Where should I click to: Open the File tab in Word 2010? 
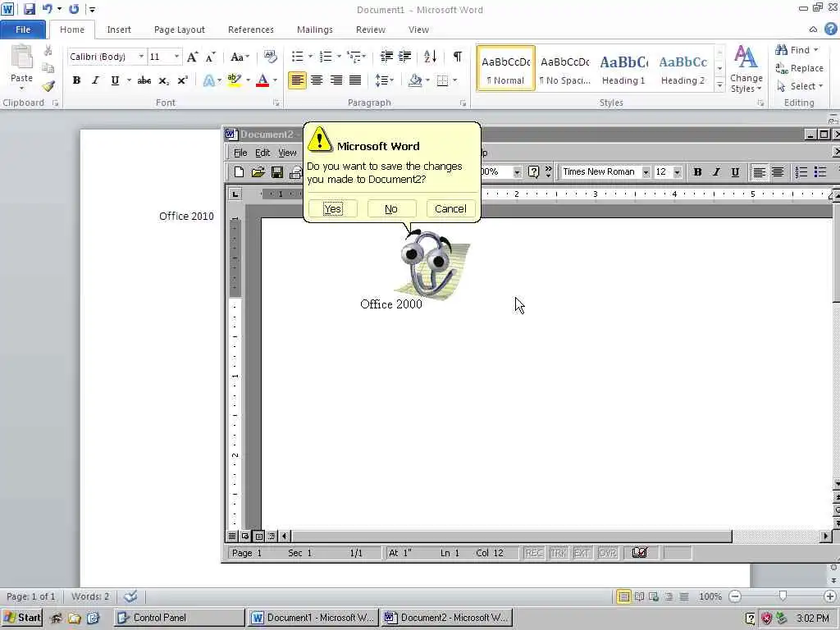(x=23, y=30)
